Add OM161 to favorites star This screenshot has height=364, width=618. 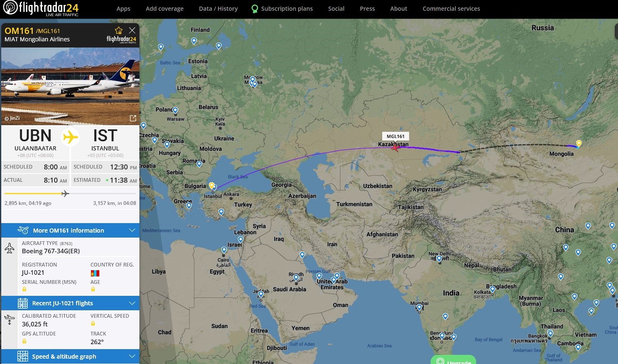pos(119,31)
